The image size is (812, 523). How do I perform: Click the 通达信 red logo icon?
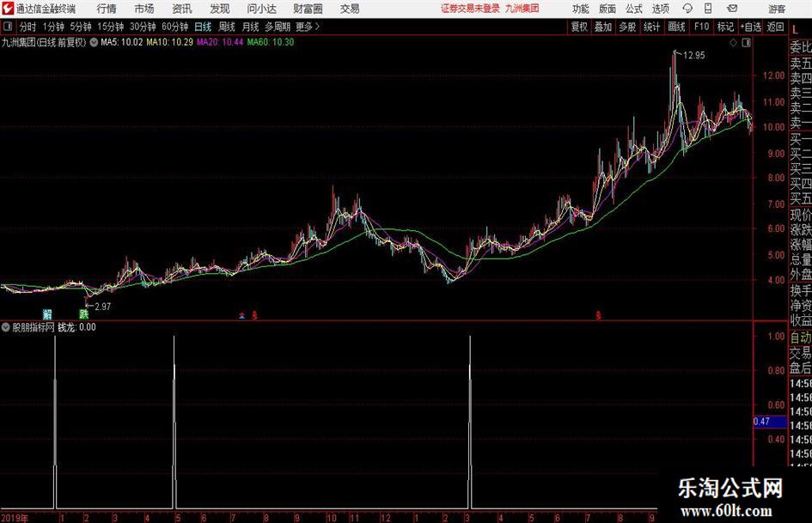pos(7,9)
